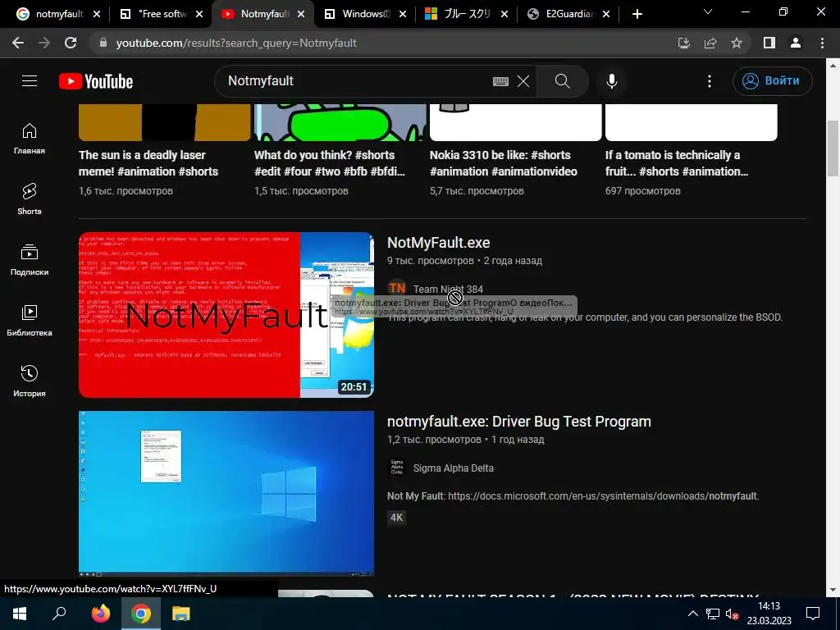Open the taskbar clock showing 14:13
The height and width of the screenshot is (630, 840).
[769, 614]
